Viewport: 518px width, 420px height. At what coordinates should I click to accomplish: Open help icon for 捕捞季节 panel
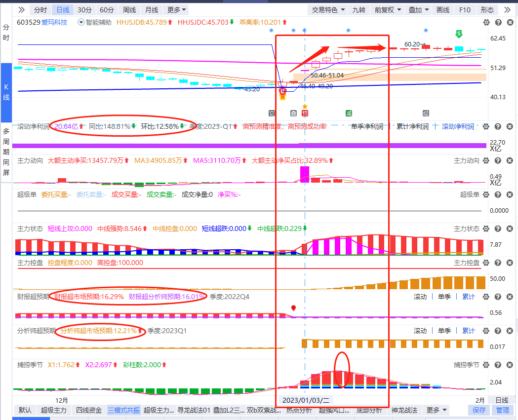(x=498, y=365)
